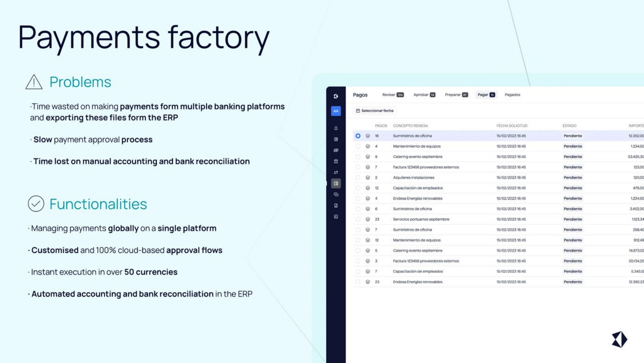Select radio button for Mantenimiento de equipos
The image size is (644, 363).
[358, 146]
